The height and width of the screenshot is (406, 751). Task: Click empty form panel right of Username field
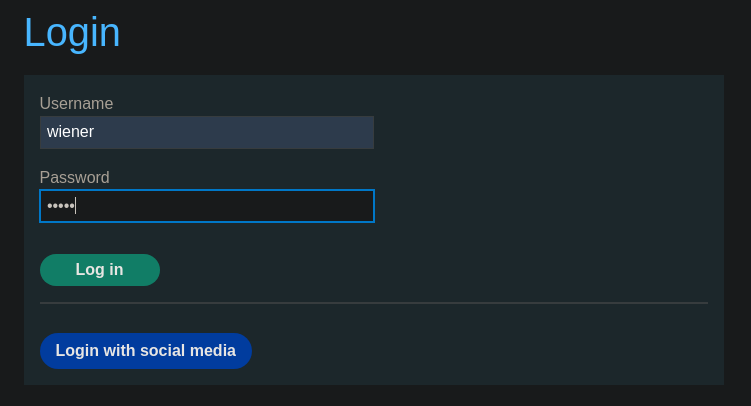(540, 132)
